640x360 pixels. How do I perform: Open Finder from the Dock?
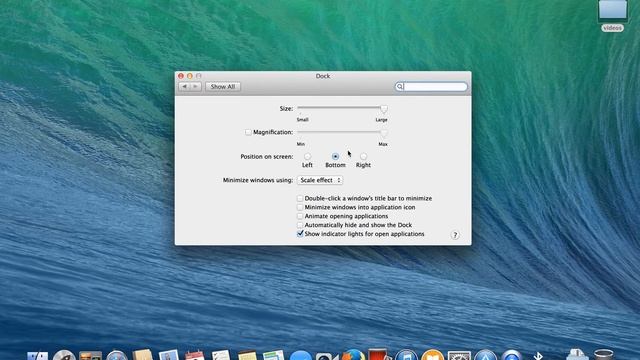38,355
